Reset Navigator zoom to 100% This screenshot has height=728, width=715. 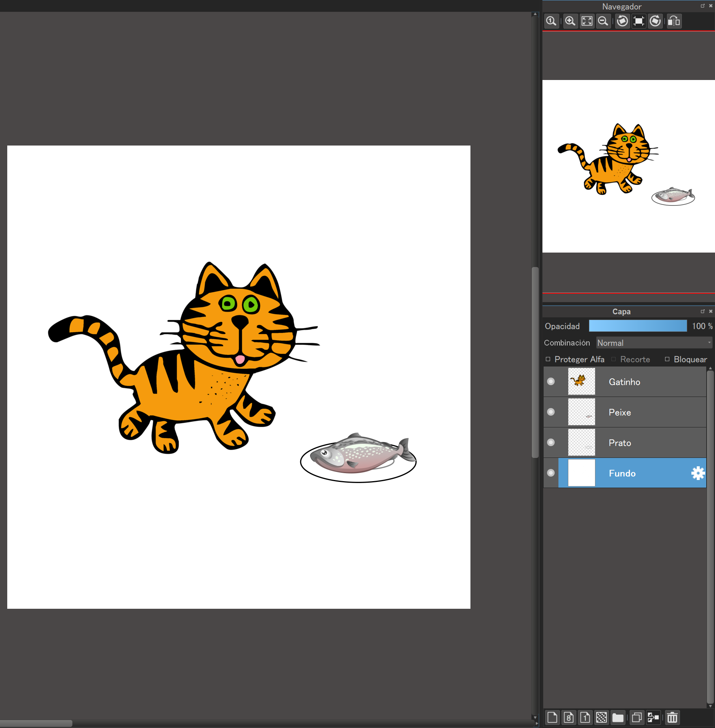551,21
